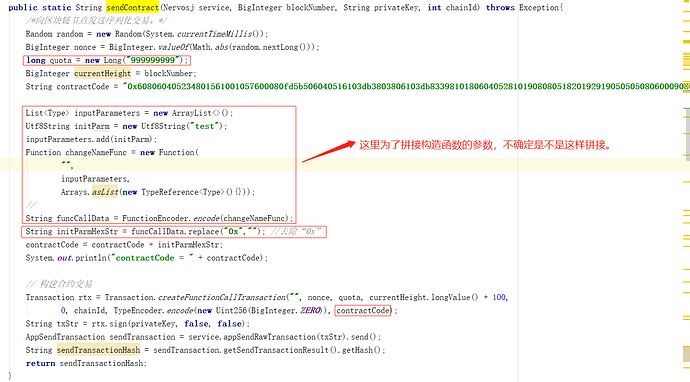
Task: Click the highlighted asList method call
Action: pos(105,192)
